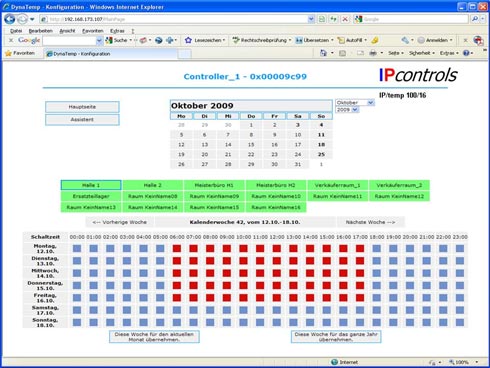Toggle Dienstag 12:00 schedule square
The width and height of the screenshot is (490, 368).
click(277, 261)
